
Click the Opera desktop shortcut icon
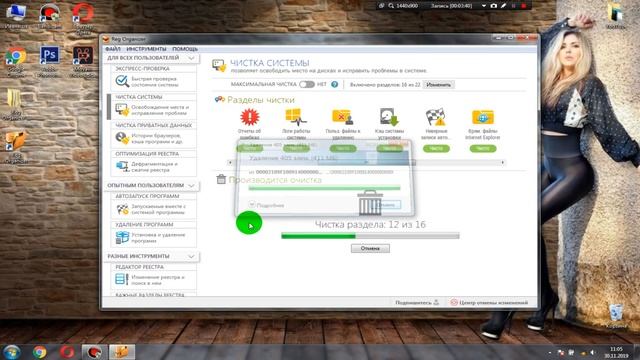click(x=83, y=13)
